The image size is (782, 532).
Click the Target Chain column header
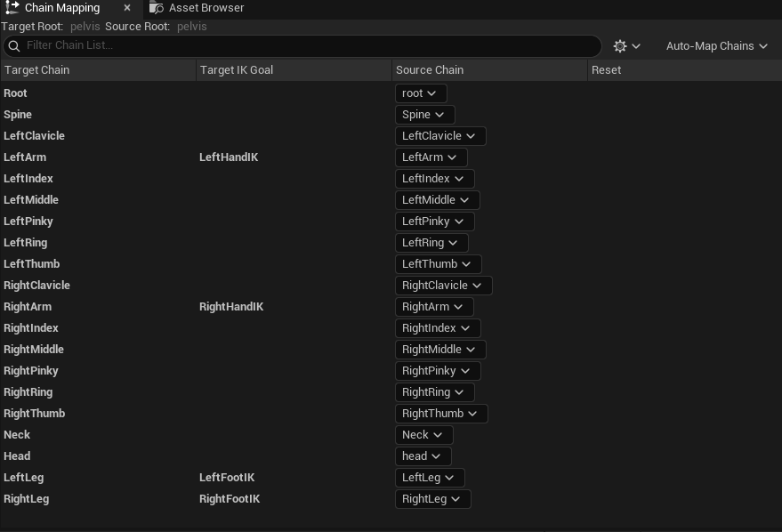tap(37, 70)
